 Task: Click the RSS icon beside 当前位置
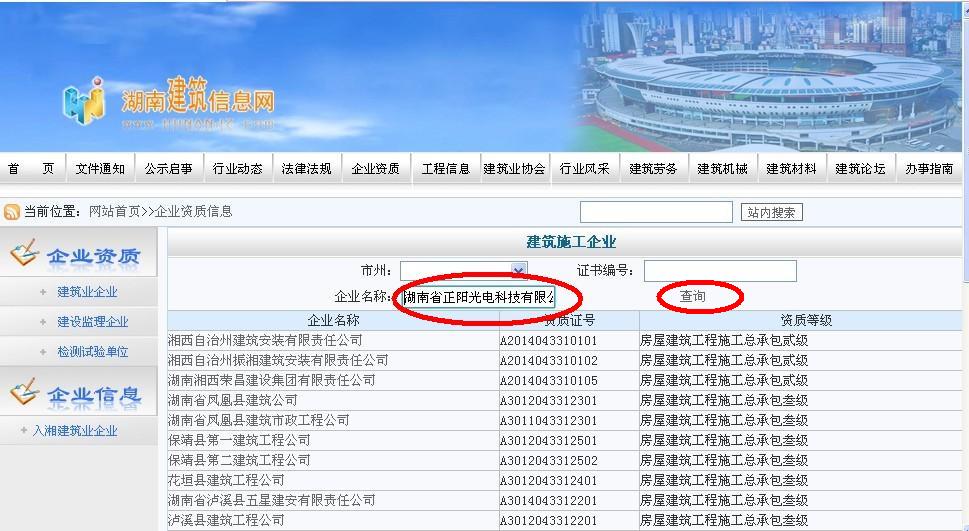tap(12, 212)
